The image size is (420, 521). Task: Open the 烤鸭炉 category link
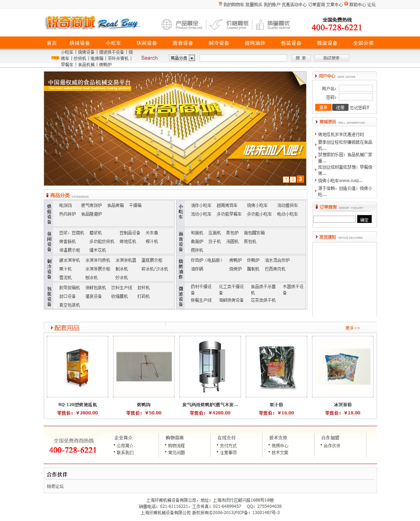click(235, 260)
